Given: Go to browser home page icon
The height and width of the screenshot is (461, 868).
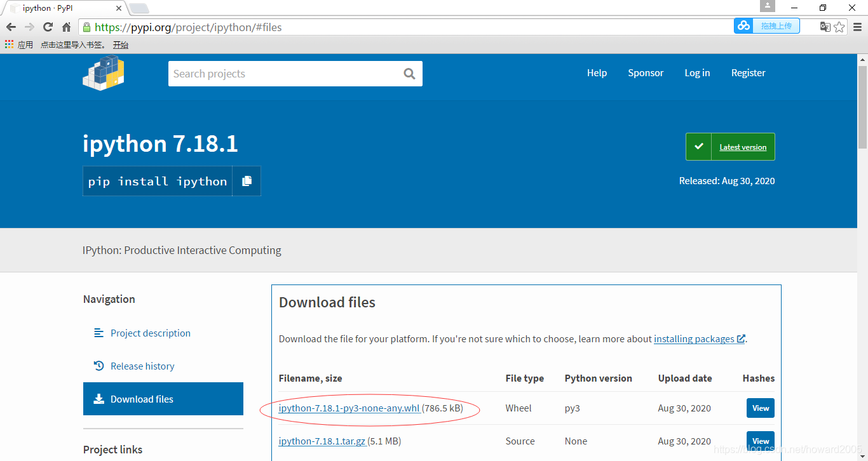Looking at the screenshot, I should (x=66, y=27).
